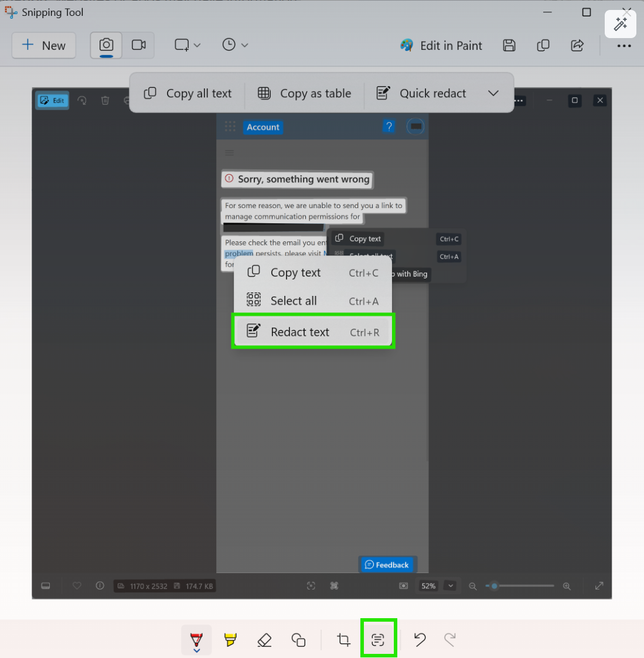The image size is (644, 658).
Task: Pick the eraser tool
Action: point(264,640)
